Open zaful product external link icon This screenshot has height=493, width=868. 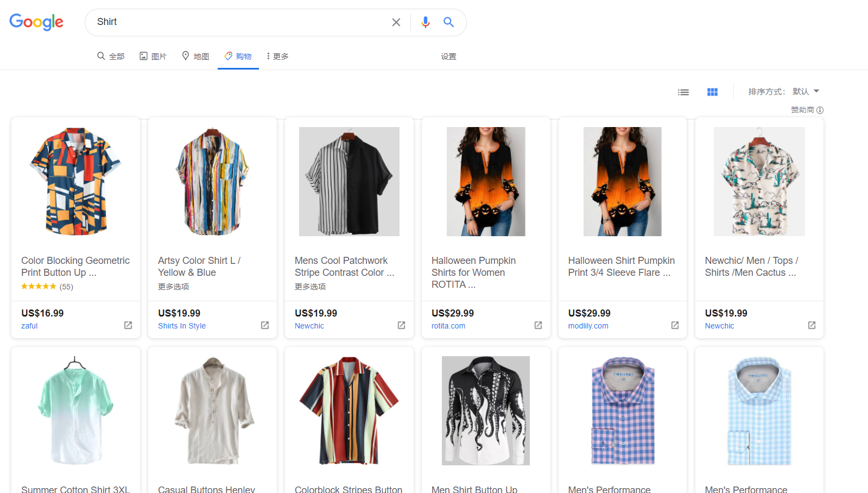tap(128, 325)
